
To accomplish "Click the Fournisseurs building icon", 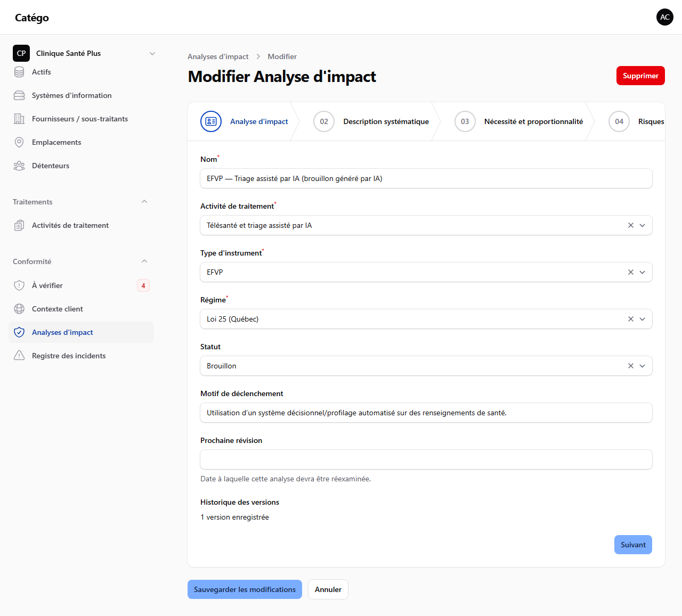I will (19, 119).
